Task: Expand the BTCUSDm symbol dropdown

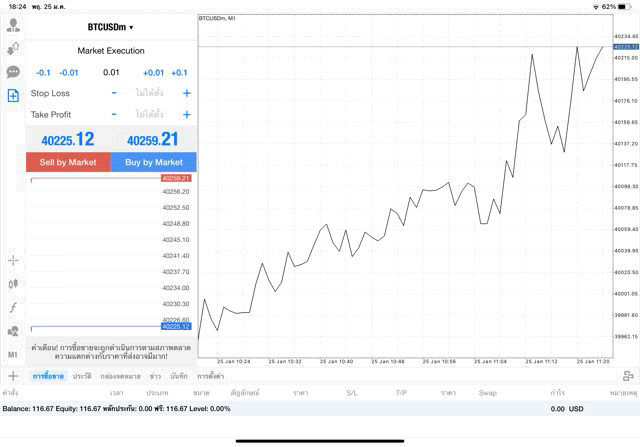Action: pyautogui.click(x=110, y=27)
